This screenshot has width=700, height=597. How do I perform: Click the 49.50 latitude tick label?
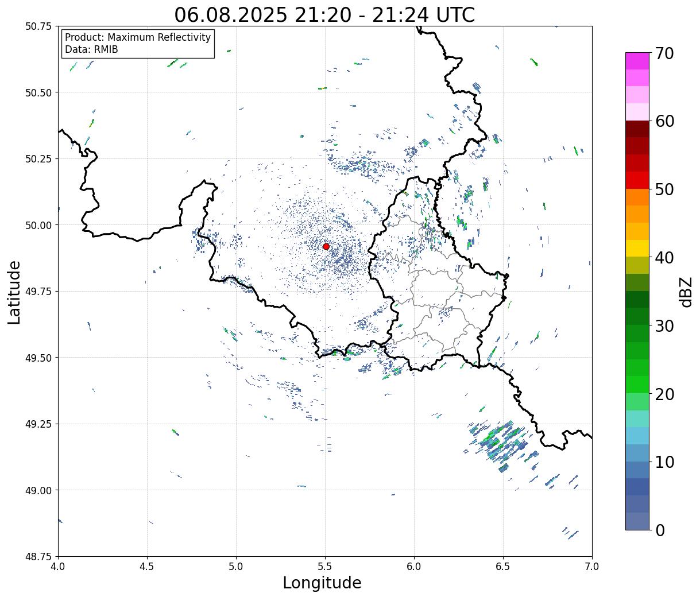click(x=38, y=358)
